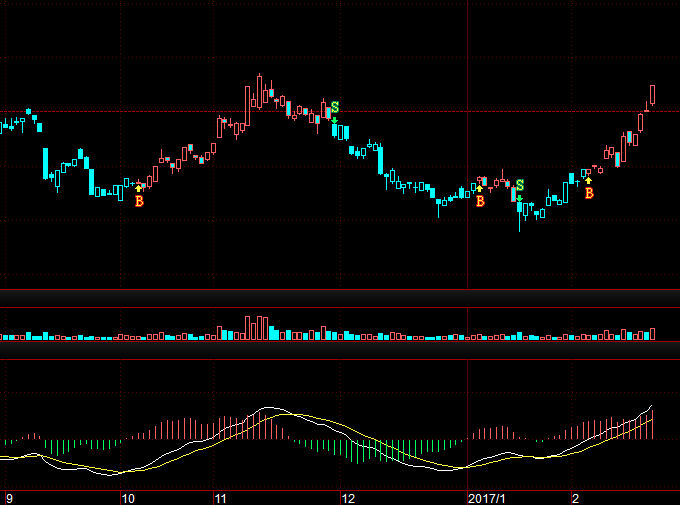Image resolution: width=680 pixels, height=505 pixels.
Task: Select the B buy marker at 2017/1
Action: tap(480, 201)
